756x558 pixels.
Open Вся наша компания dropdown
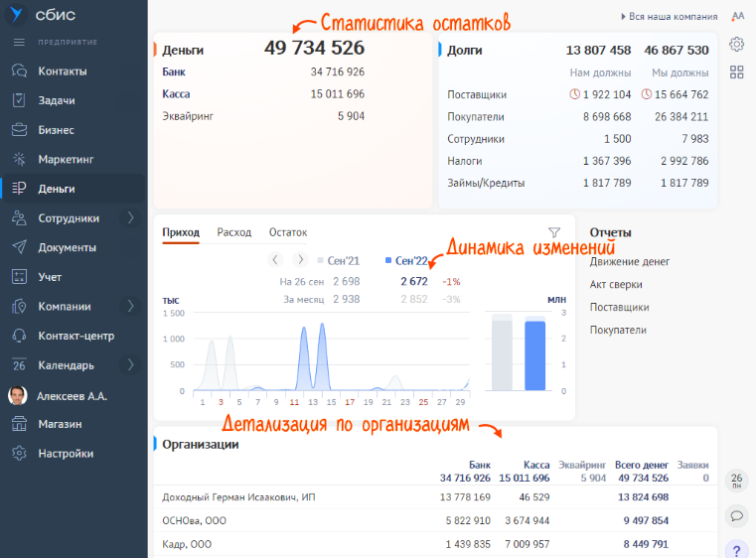tap(670, 17)
